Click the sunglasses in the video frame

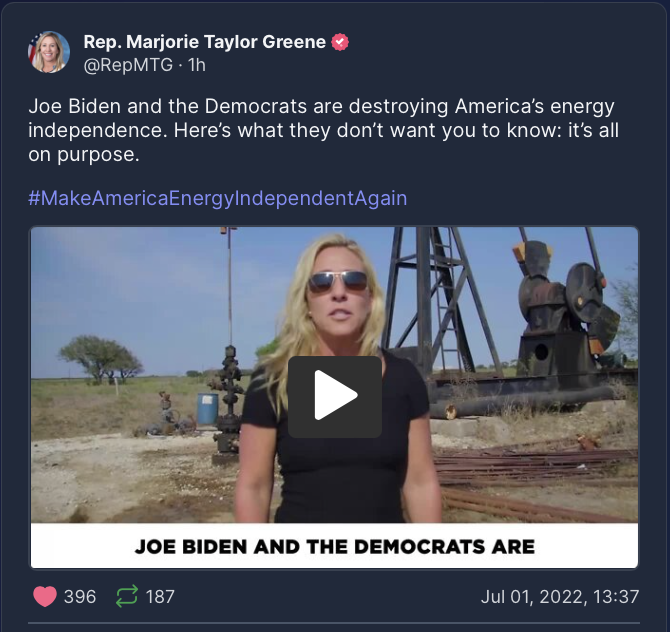(338, 282)
